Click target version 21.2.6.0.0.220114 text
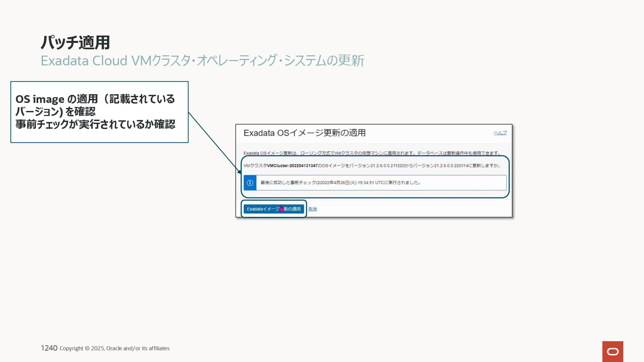This screenshot has width=644, height=362. tap(451, 166)
